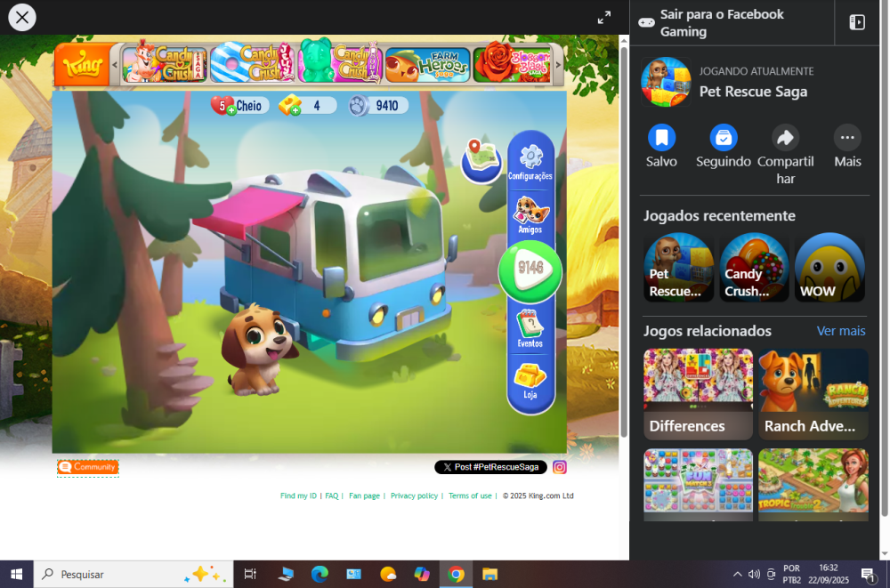Click the Pet Rescue Saga game avatar
The width and height of the screenshot is (890, 588).
666,82
